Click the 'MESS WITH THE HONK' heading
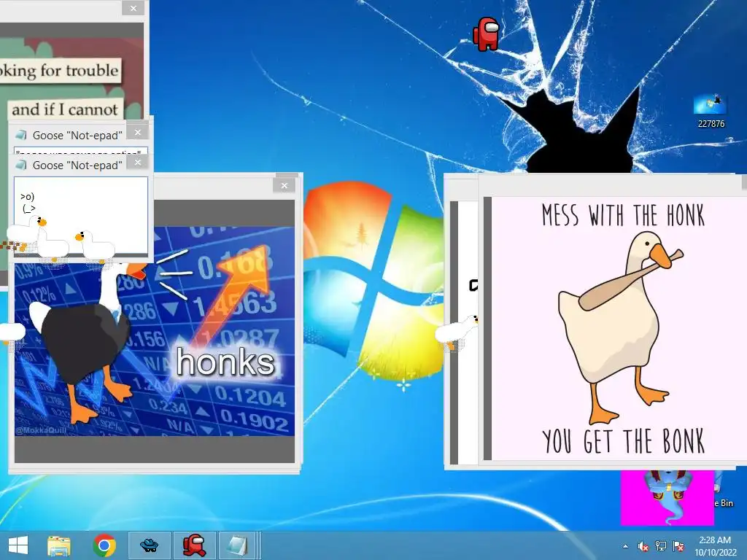This screenshot has height=560, width=747. [623, 215]
